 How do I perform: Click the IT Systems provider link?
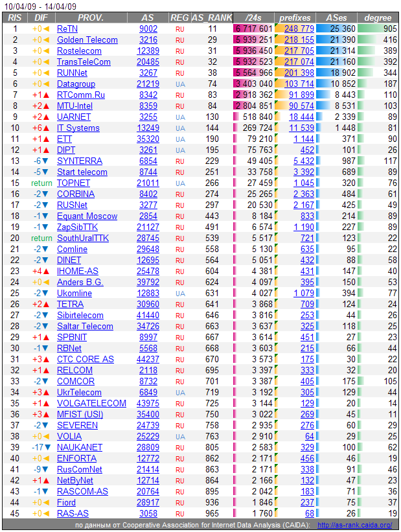click(x=78, y=128)
